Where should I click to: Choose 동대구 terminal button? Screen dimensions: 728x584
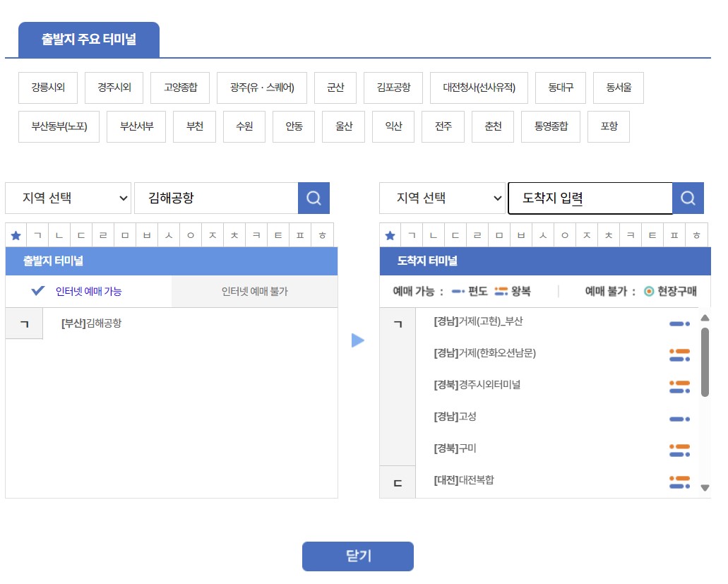click(x=561, y=88)
